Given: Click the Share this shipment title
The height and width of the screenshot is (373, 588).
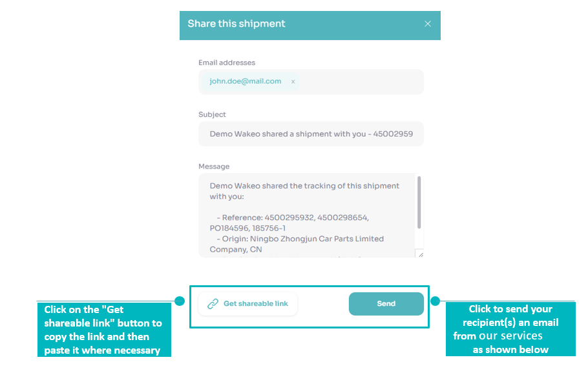Looking at the screenshot, I should (x=236, y=24).
